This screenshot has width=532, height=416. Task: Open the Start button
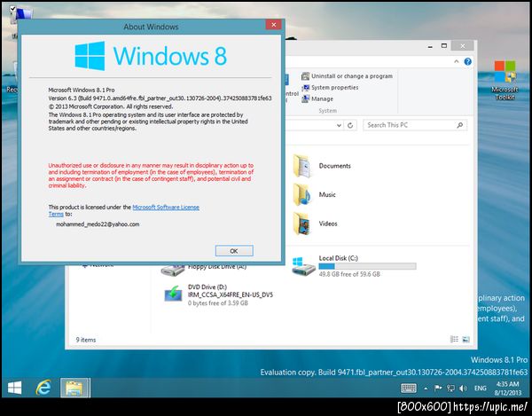pyautogui.click(x=14, y=388)
